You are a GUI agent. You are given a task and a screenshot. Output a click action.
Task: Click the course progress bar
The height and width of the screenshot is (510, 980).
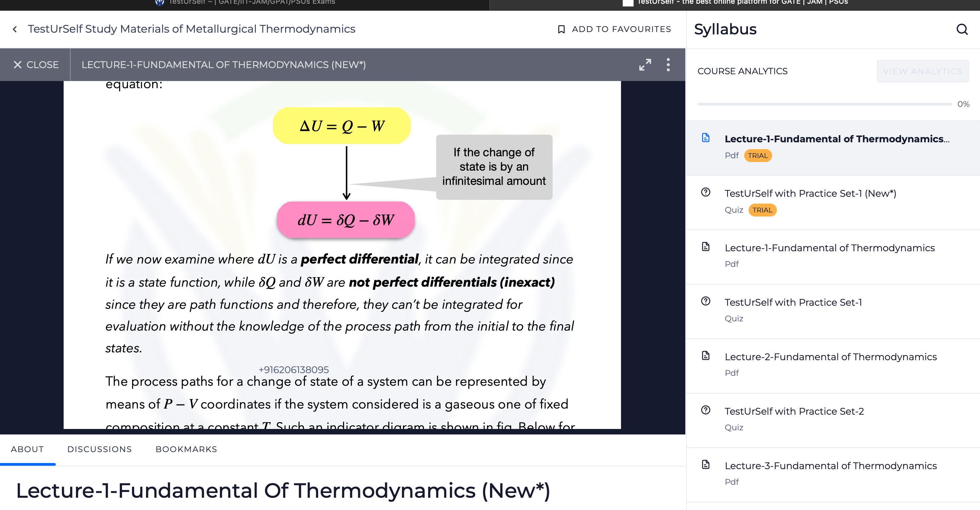coord(824,104)
